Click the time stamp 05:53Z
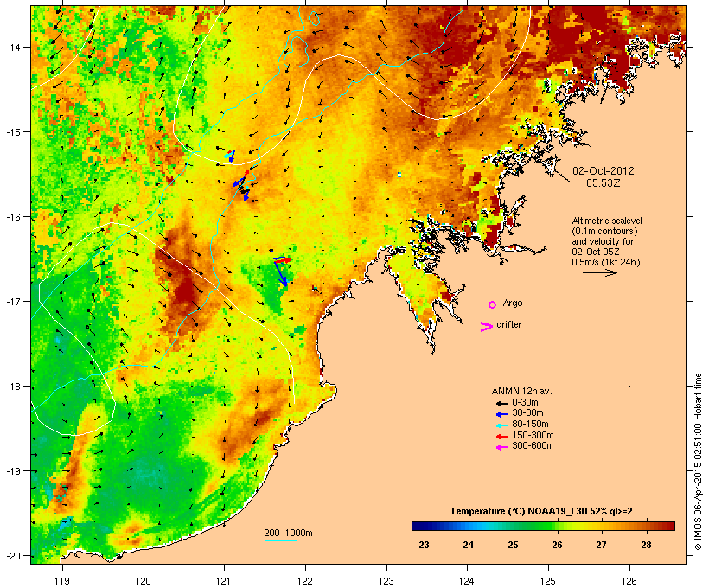 (604, 183)
